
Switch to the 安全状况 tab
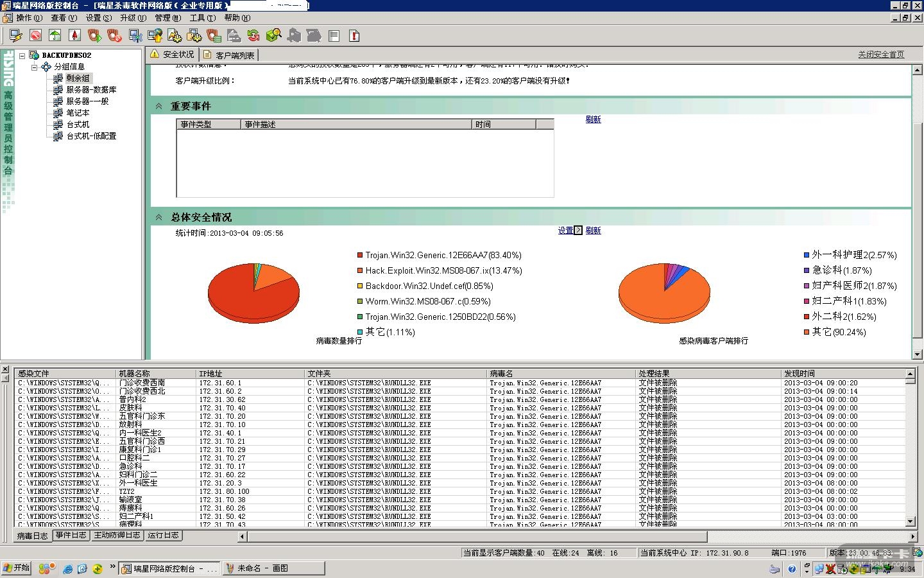[x=172, y=55]
